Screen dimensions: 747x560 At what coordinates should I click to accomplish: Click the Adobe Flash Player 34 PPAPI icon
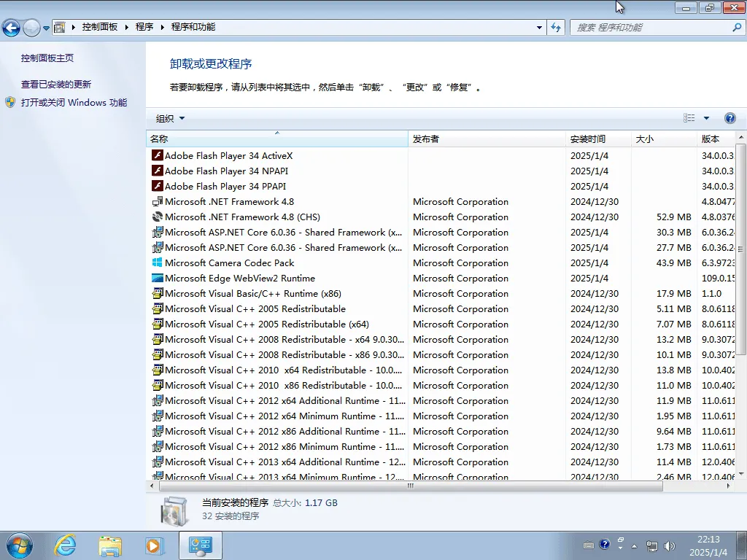click(158, 186)
